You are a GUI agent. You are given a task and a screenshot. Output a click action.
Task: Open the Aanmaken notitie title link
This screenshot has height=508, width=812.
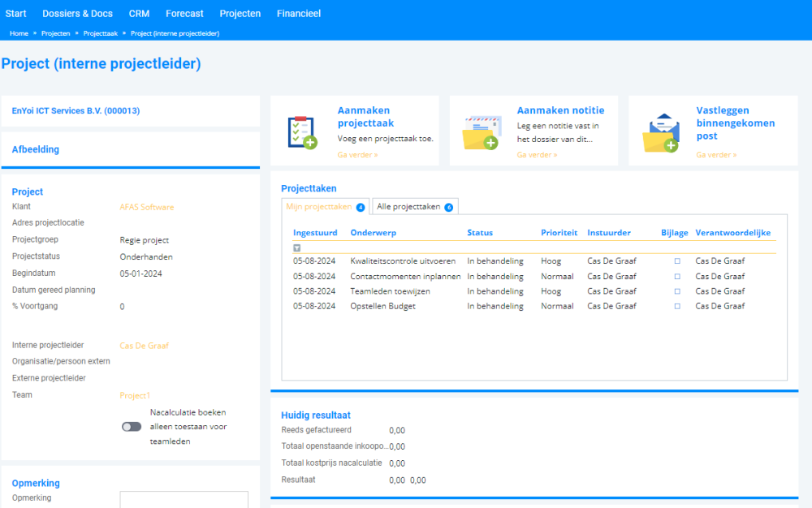click(x=560, y=110)
